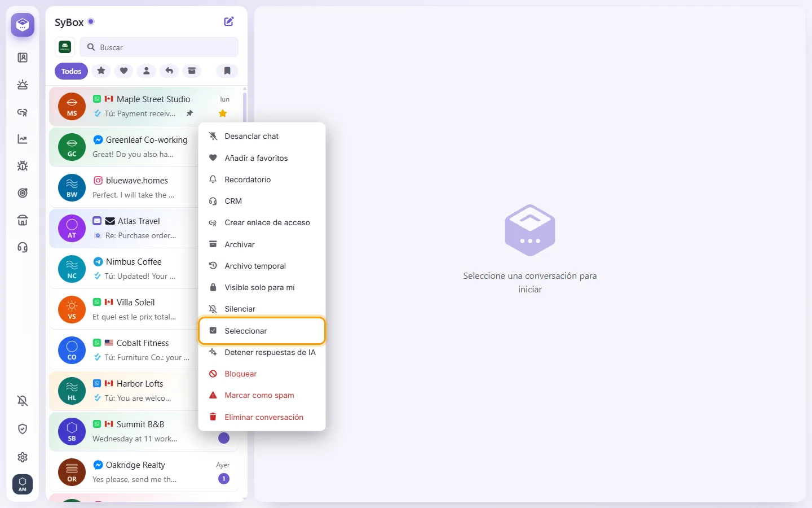The height and width of the screenshot is (508, 812).
Task: Filter chats by favorites heart icon
Action: 123,71
